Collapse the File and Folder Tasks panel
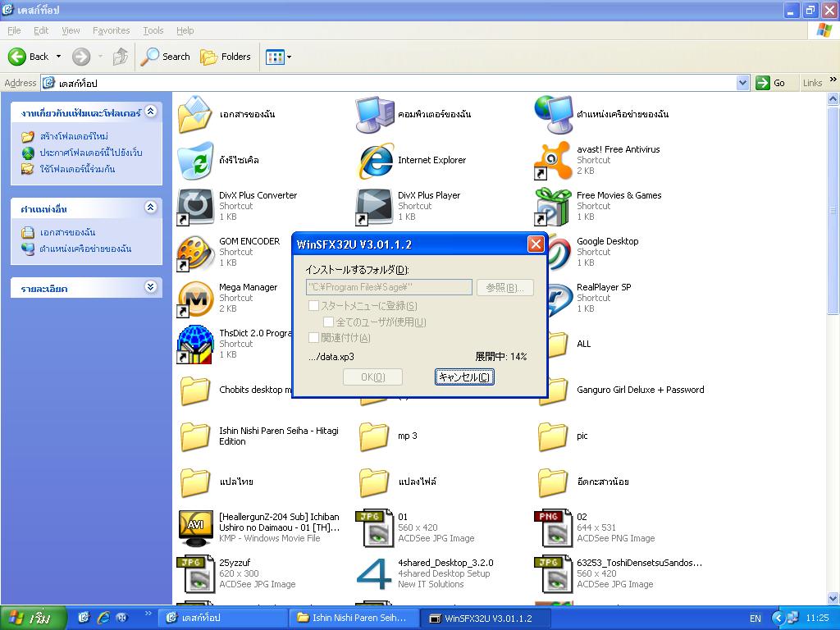Viewport: 840px width, 630px height. tap(150, 112)
